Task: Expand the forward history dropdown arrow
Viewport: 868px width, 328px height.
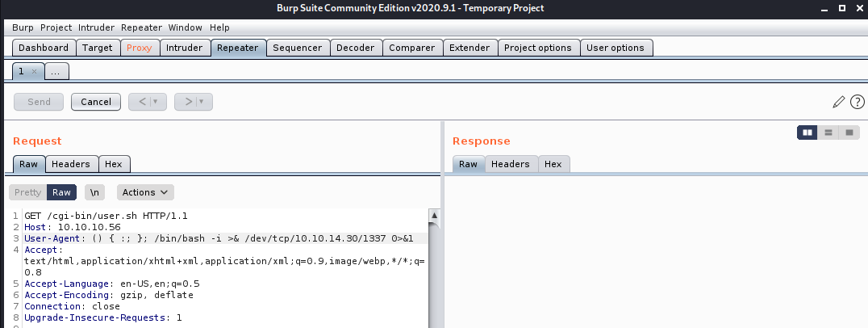Action: tap(202, 102)
